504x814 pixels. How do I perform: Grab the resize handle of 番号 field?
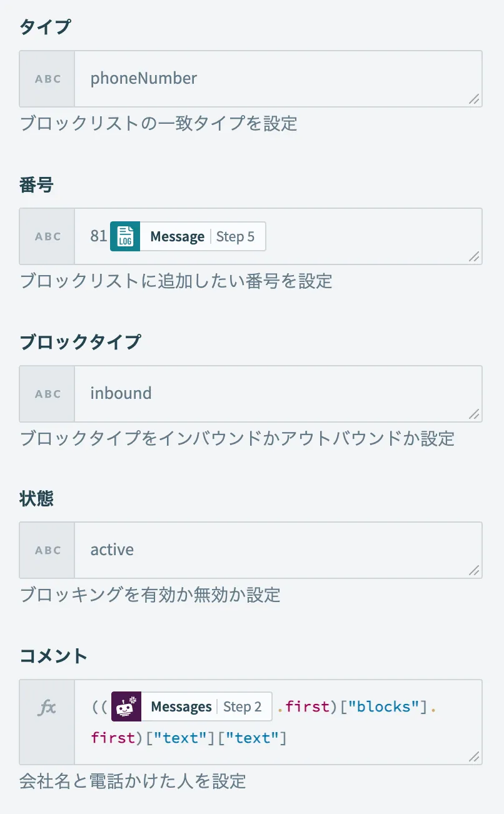click(475, 256)
